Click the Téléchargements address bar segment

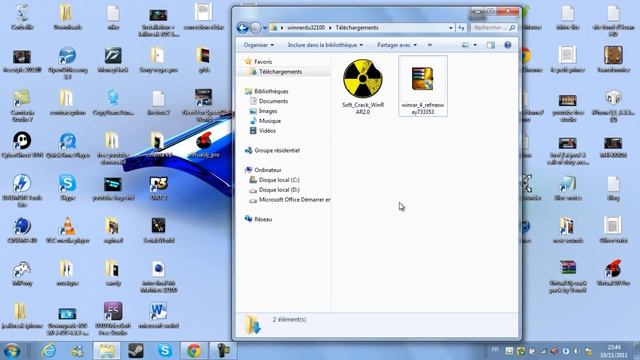point(357,28)
